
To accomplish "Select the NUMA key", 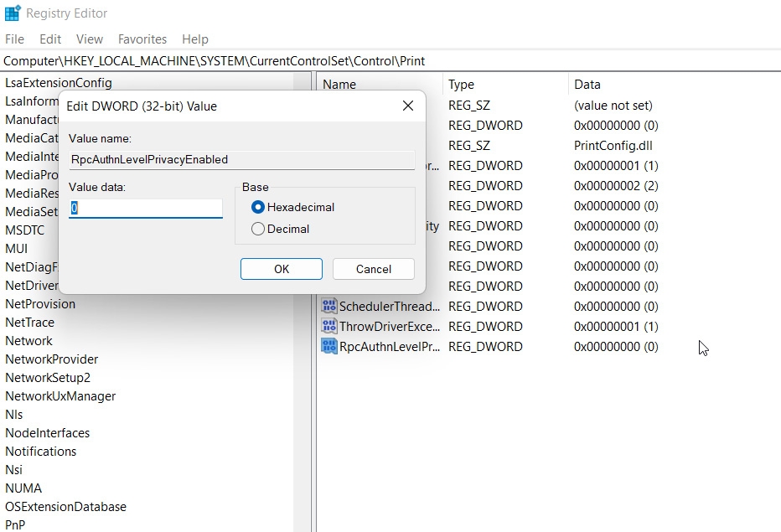I will coord(23,488).
